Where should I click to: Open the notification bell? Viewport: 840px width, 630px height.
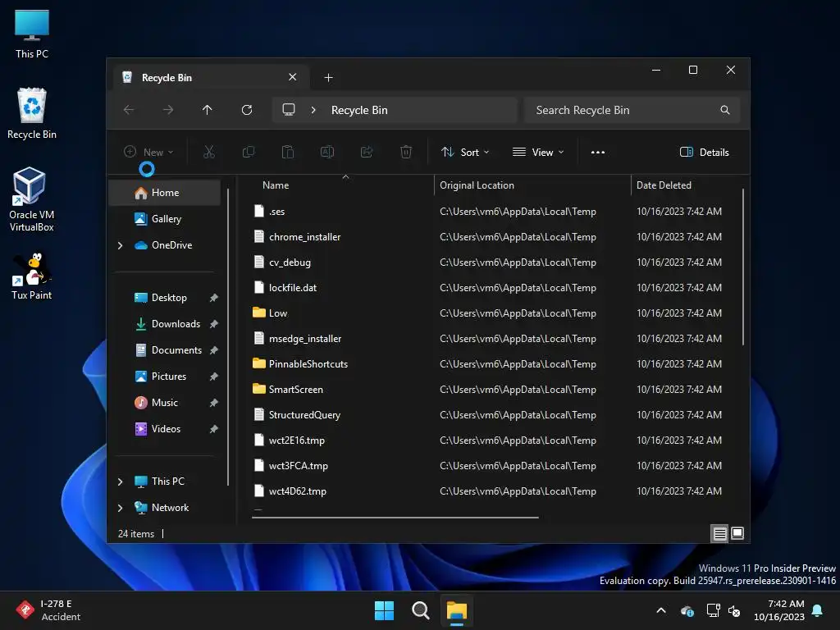coord(818,610)
